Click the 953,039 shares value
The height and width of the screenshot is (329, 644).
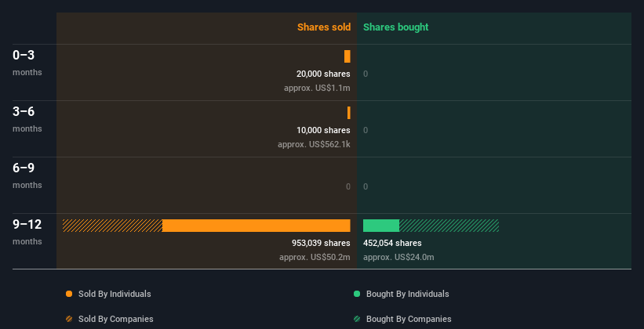point(321,243)
